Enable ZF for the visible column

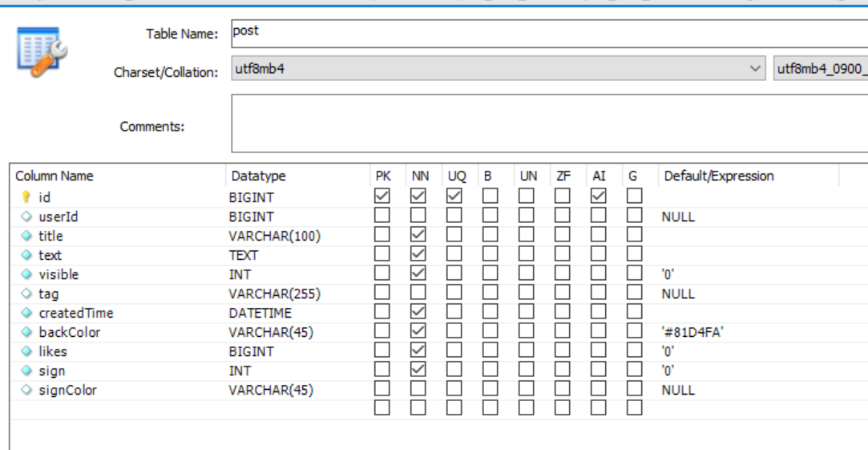(563, 274)
